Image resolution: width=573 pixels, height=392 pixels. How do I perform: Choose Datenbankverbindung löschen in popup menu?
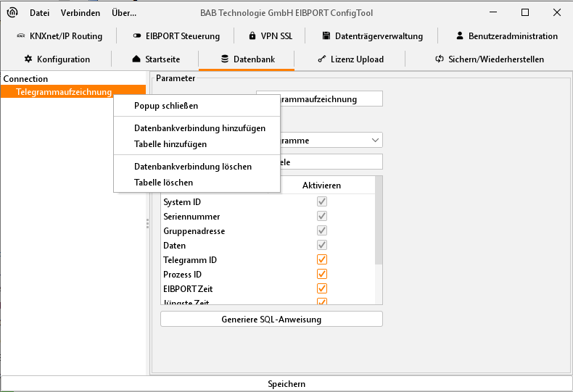pos(193,167)
